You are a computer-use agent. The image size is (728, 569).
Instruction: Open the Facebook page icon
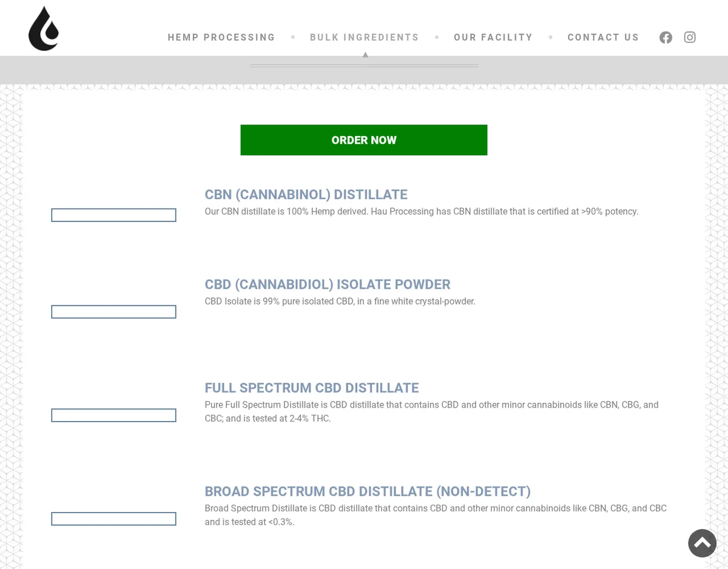(666, 38)
